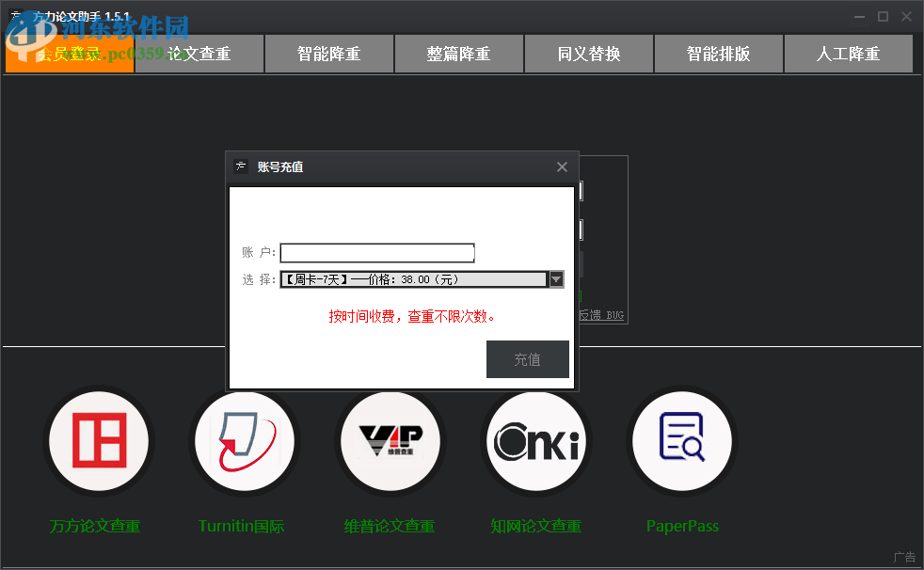
Task: Select the 人工降重 tab
Action: (848, 54)
